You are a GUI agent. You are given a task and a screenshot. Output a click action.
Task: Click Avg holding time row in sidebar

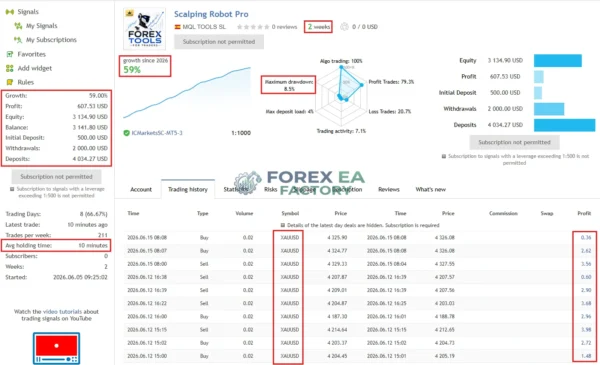coord(56,246)
